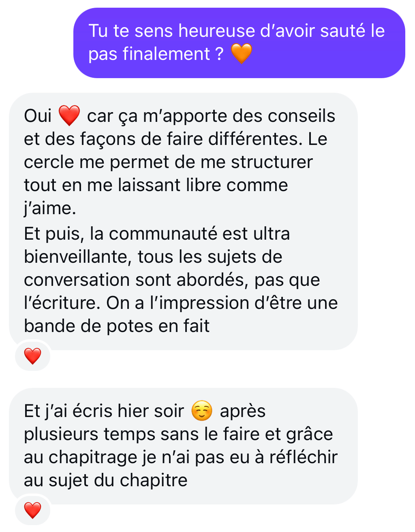The image size is (415, 532).
Task: Select the purple "Tu te sens heureuse" message bubble
Action: pyautogui.click(x=239, y=43)
